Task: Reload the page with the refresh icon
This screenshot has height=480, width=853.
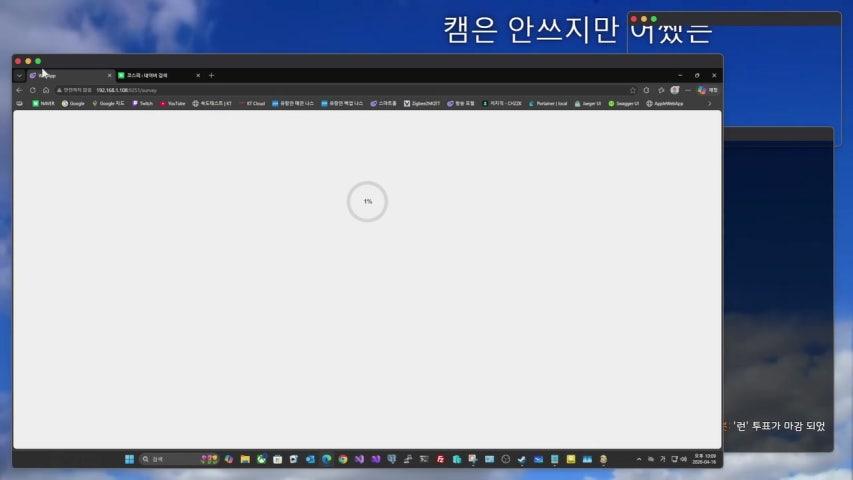Action: [33, 90]
